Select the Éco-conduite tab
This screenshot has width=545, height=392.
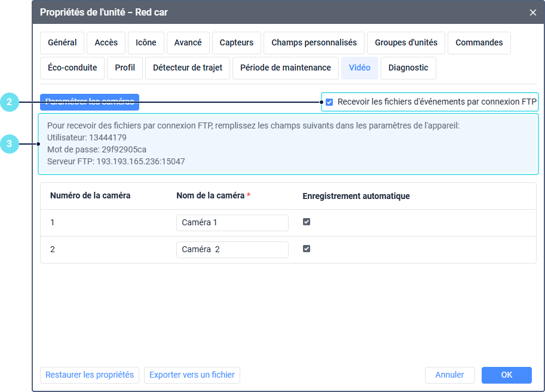pyautogui.click(x=72, y=68)
